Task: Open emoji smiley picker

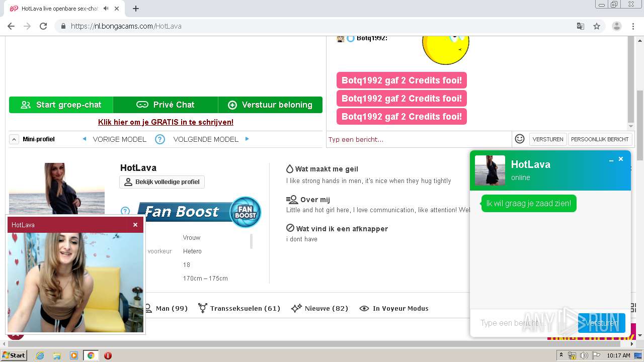Action: (520, 139)
